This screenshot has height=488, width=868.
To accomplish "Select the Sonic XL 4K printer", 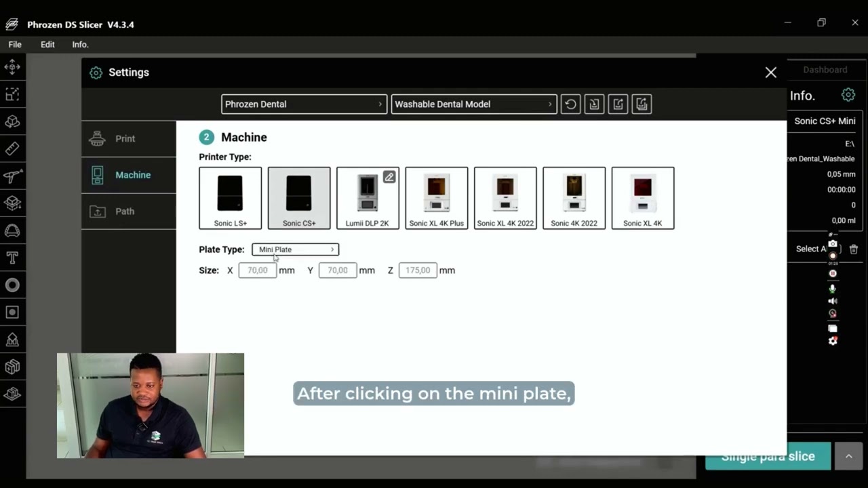I will pos(643,198).
